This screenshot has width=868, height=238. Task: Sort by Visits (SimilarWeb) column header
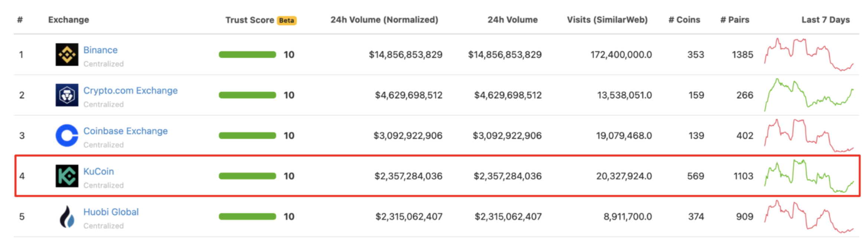[607, 20]
